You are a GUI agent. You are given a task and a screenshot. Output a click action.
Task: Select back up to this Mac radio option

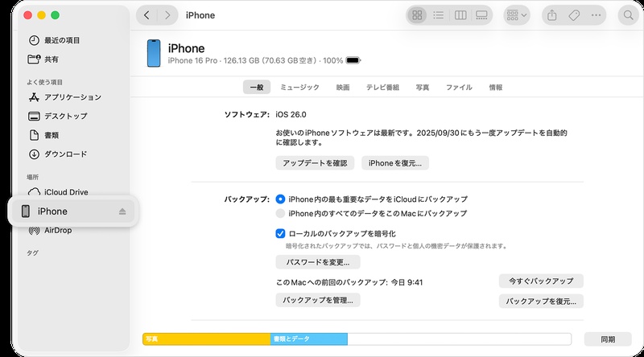[x=280, y=213]
